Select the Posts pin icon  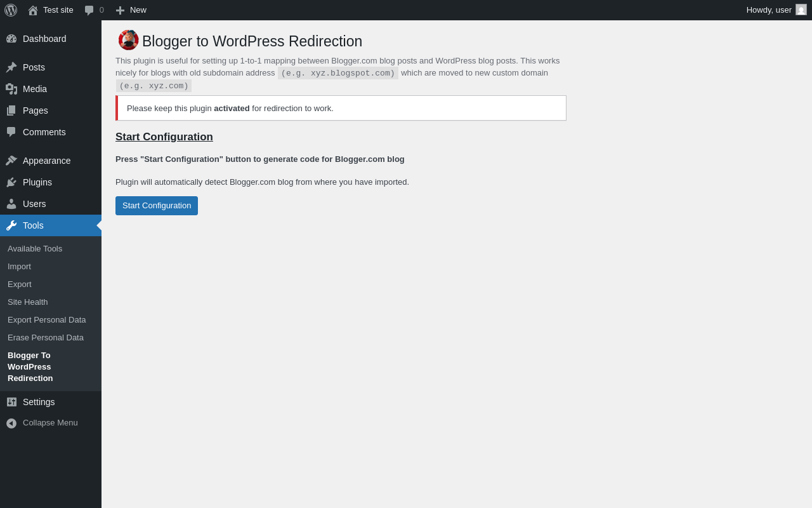click(x=11, y=67)
